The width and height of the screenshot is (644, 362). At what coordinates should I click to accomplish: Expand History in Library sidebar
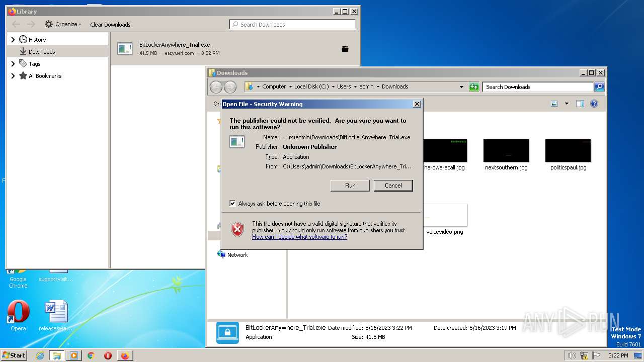pos(13,39)
